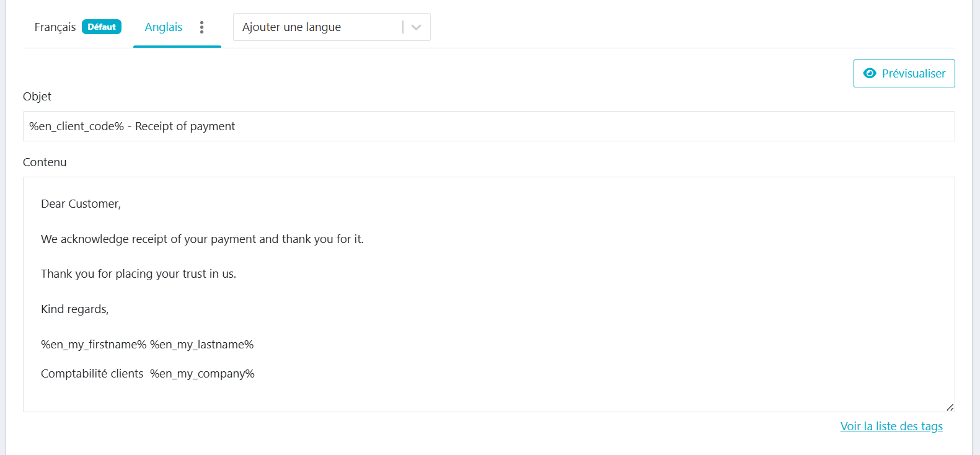Select the Anglais tab
This screenshot has width=980, height=455.
[164, 27]
